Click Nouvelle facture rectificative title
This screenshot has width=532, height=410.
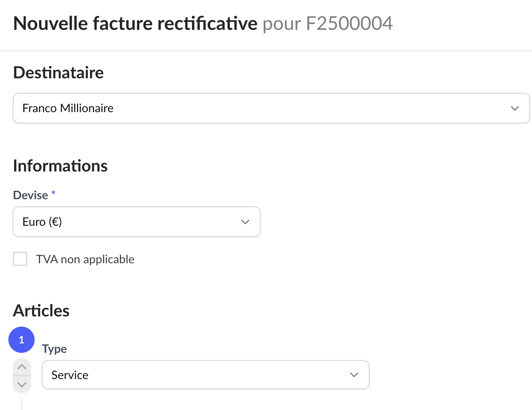(135, 24)
